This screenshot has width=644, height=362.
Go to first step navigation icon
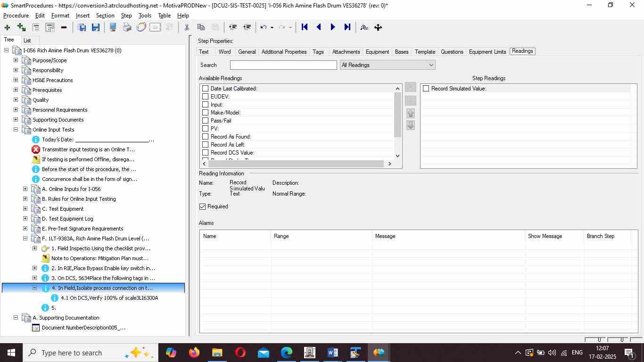(x=305, y=27)
